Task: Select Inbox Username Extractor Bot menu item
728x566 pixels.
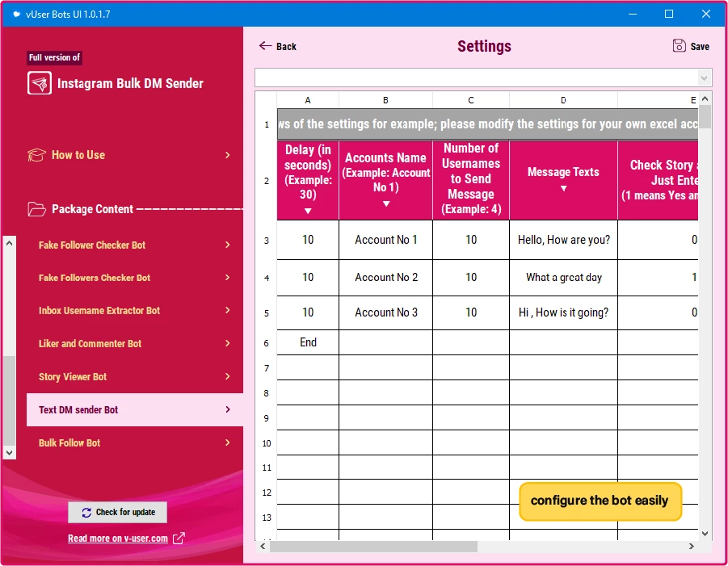Action: point(135,310)
